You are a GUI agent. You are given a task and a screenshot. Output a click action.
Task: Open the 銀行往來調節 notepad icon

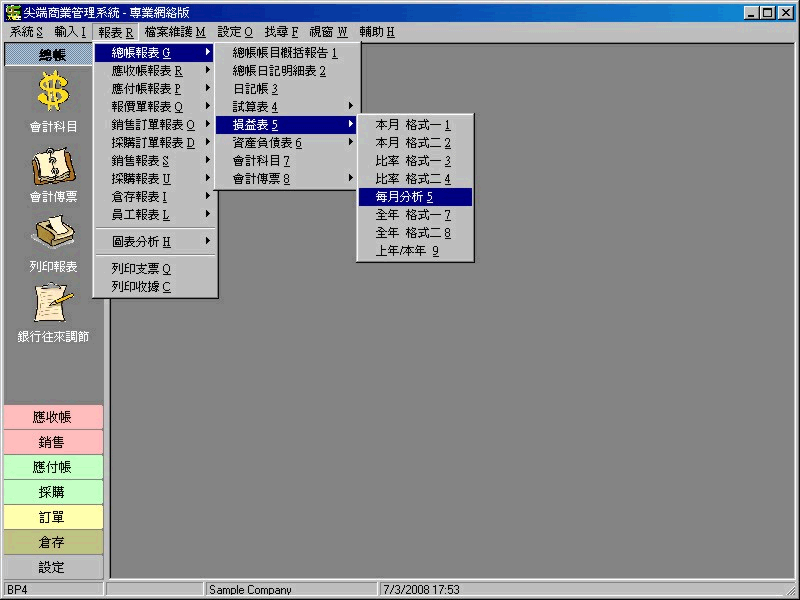[x=53, y=304]
